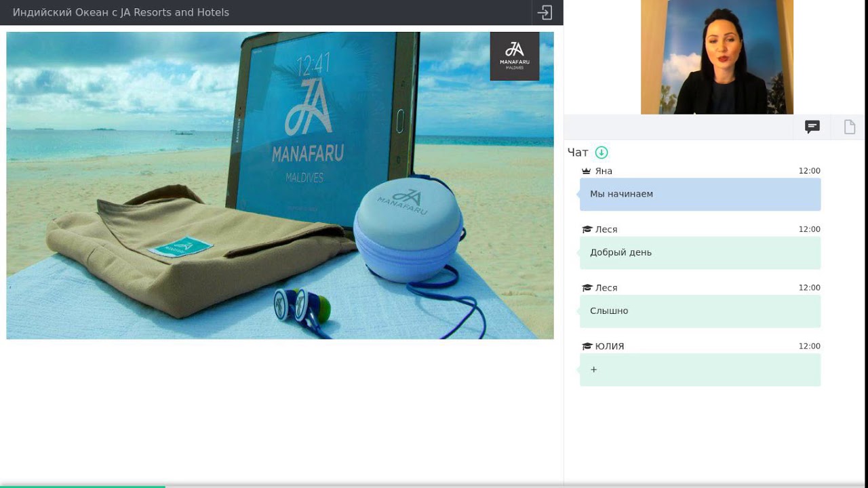Viewport: 868px width, 488px height.
Task: Click the 12:00 timestamp on ЮЛИЯ's message
Action: point(810,346)
